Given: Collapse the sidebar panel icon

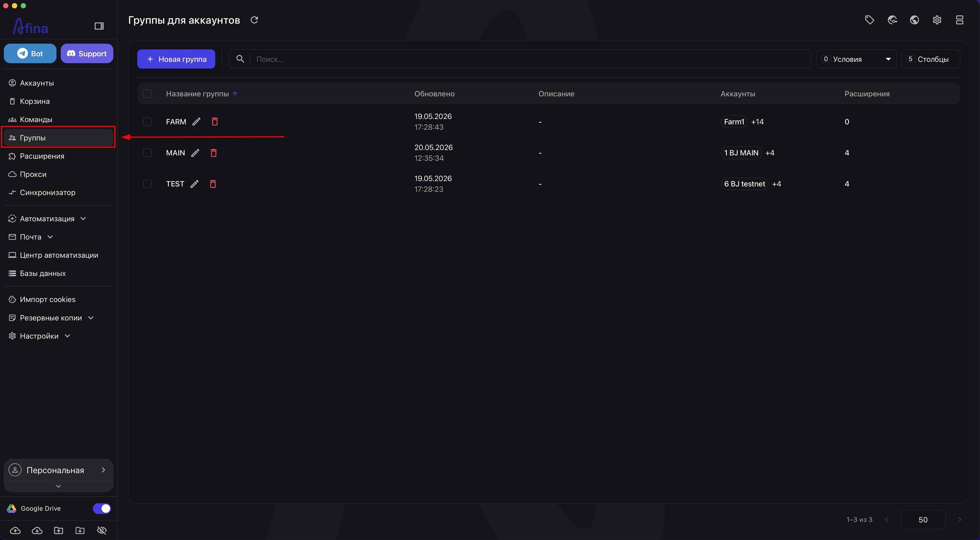Looking at the screenshot, I should 99,26.
